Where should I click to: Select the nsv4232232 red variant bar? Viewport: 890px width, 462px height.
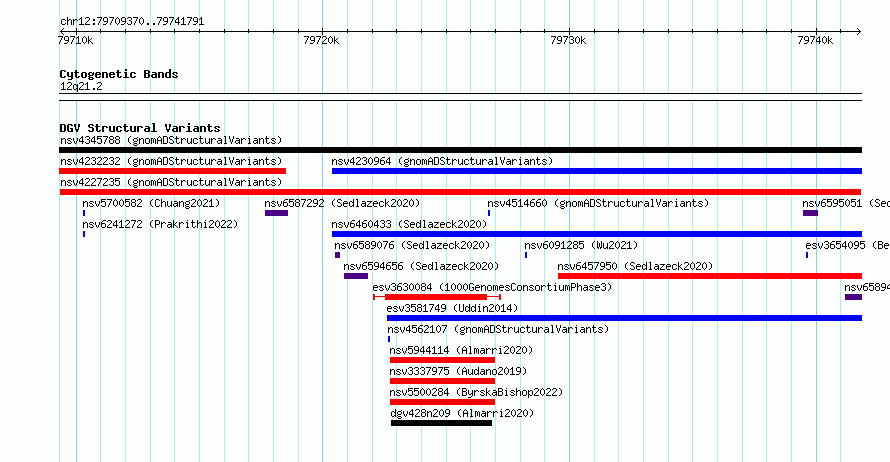point(173,171)
